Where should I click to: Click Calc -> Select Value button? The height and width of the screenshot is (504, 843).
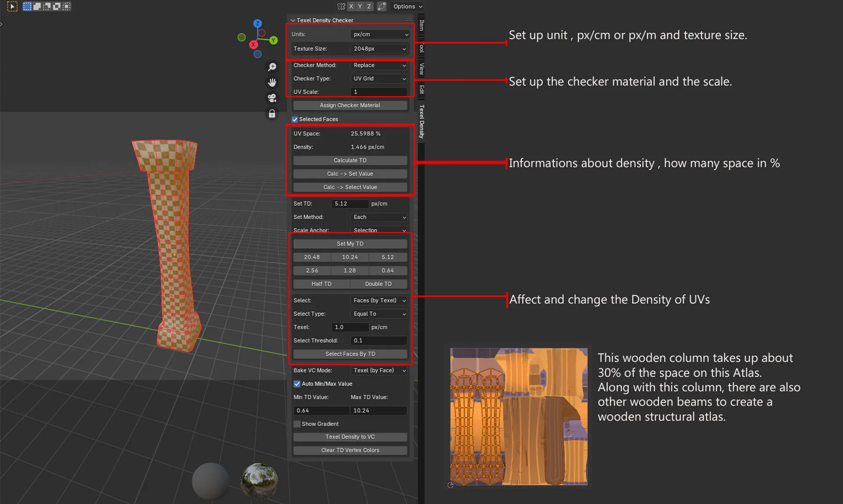point(350,187)
